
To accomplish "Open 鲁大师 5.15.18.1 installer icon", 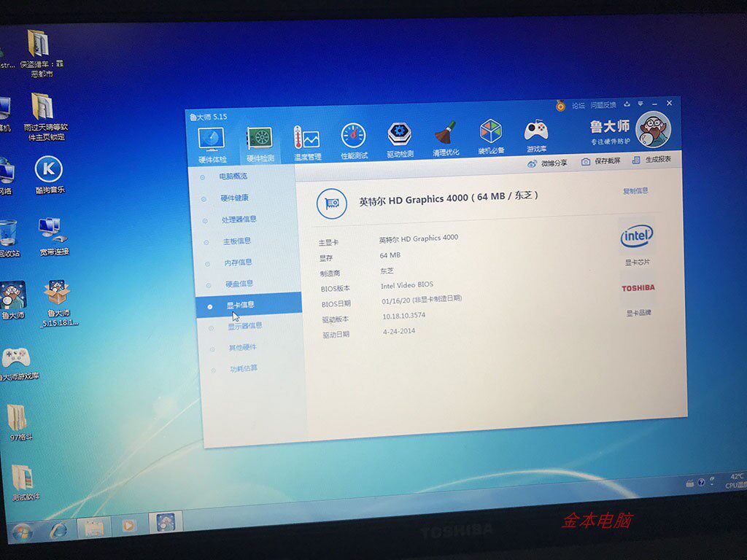I will (58, 303).
